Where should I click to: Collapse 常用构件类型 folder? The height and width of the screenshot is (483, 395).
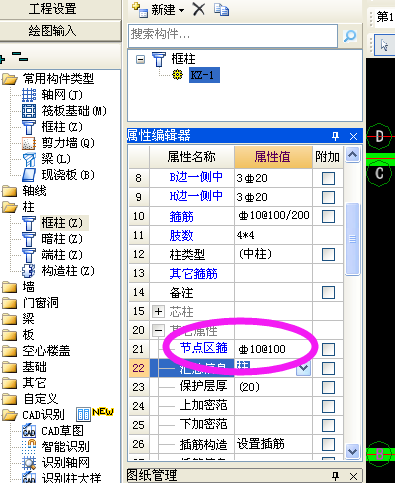[x=9, y=79]
